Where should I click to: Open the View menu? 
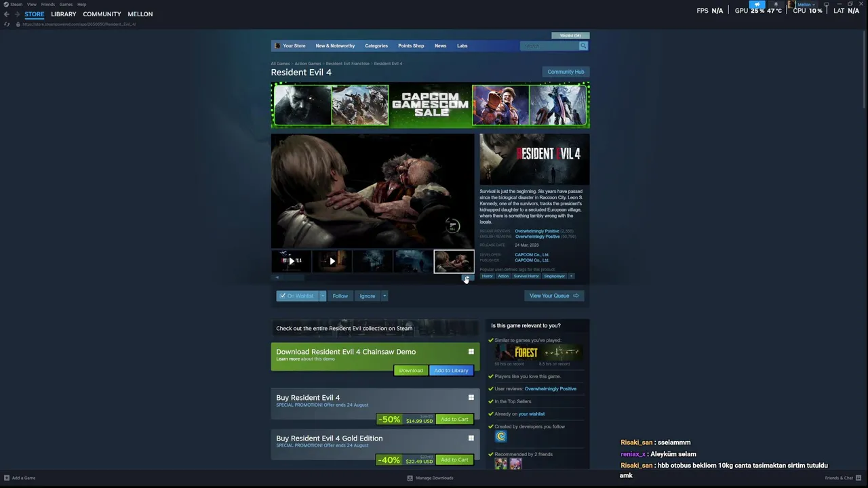click(x=32, y=4)
